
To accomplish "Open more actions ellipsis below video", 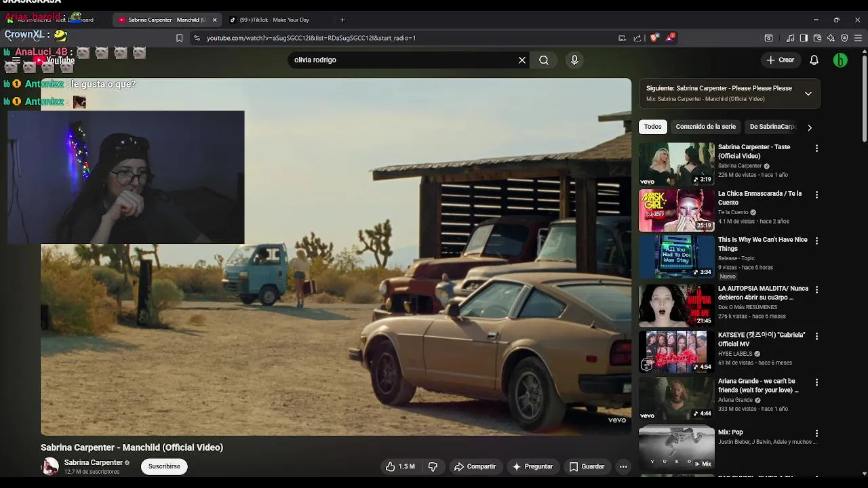I will click(623, 466).
